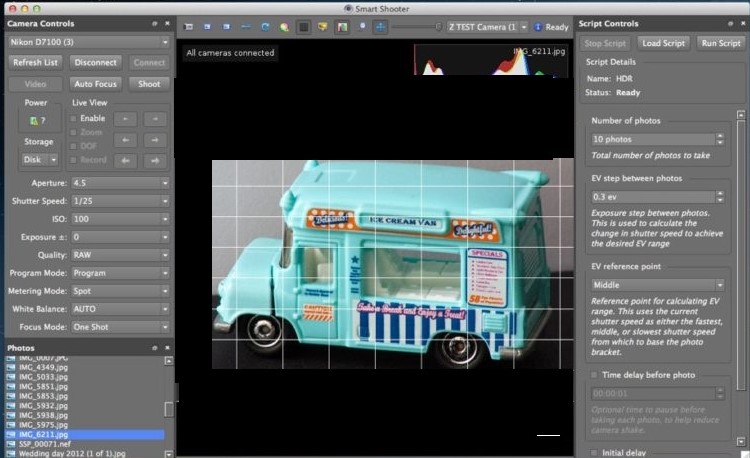The image size is (750, 458).
Task: Open the Focus Mode One Shot dropdown
Action: coord(121,327)
